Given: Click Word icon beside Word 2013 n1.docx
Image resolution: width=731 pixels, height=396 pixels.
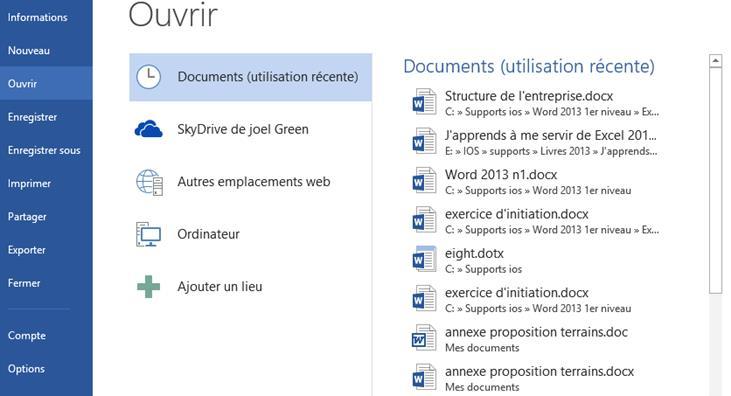Looking at the screenshot, I should (424, 181).
